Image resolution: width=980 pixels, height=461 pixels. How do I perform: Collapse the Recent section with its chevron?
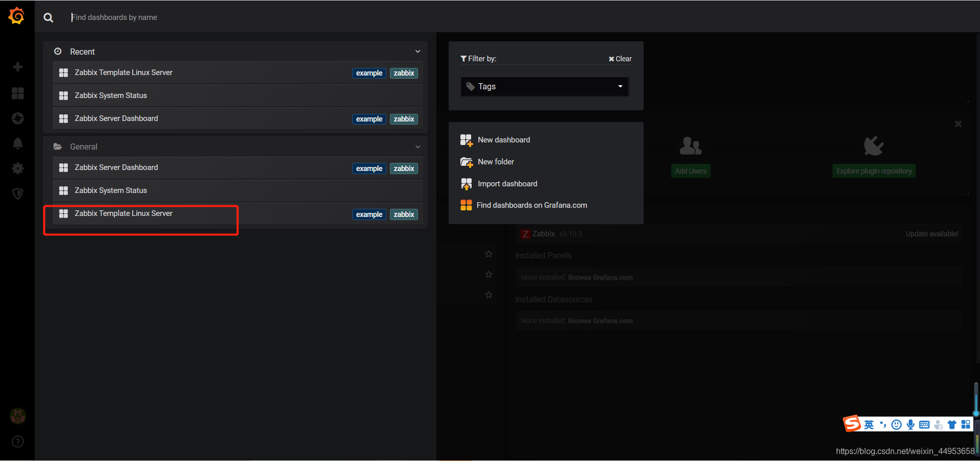(418, 52)
